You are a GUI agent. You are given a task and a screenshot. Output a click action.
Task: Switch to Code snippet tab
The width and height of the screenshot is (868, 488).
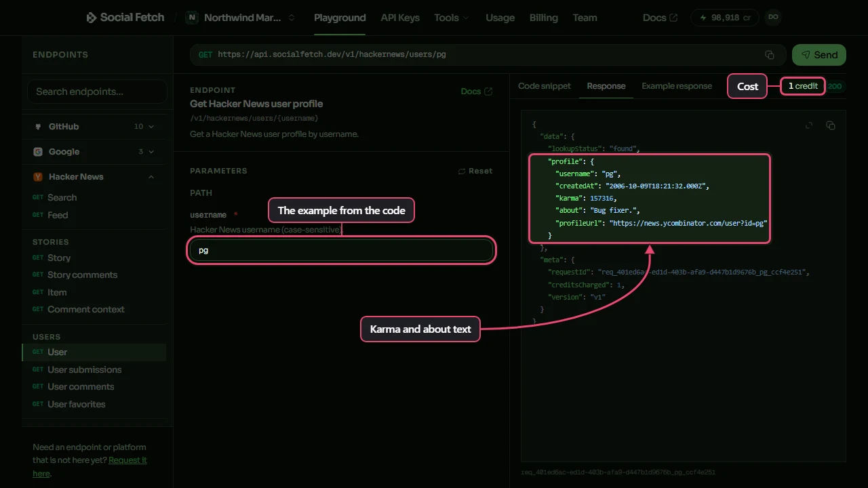click(x=545, y=86)
